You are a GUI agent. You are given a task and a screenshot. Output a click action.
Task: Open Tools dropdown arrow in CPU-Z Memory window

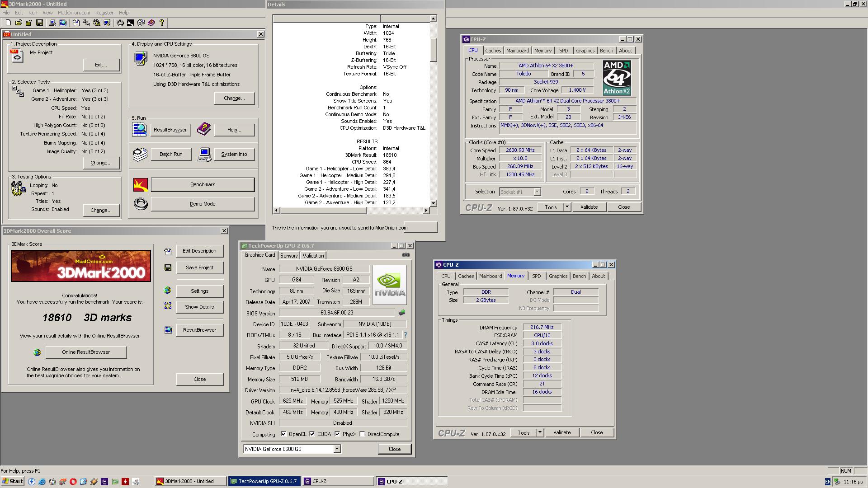point(540,432)
